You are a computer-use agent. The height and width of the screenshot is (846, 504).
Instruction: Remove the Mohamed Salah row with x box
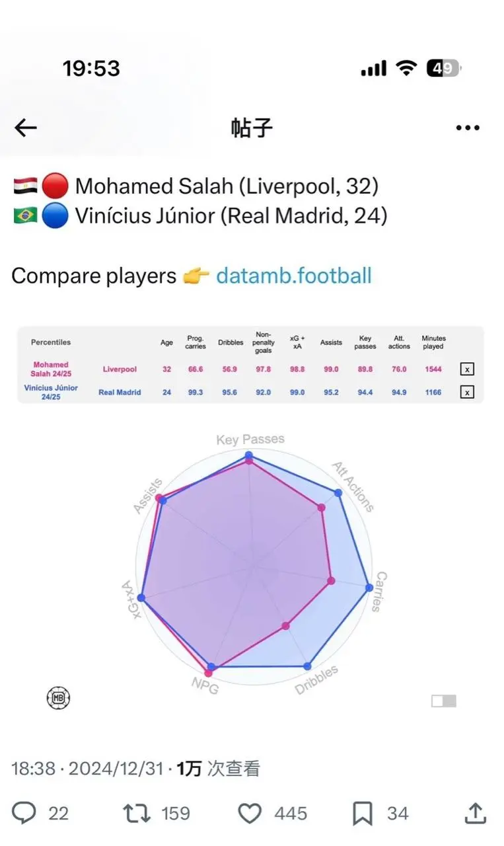point(467,369)
